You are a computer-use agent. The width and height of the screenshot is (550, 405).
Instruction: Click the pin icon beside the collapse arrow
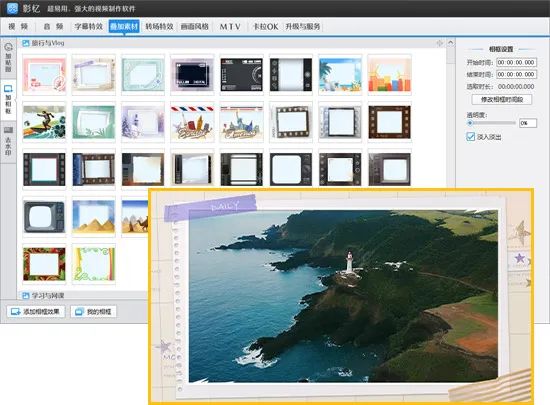(439, 43)
